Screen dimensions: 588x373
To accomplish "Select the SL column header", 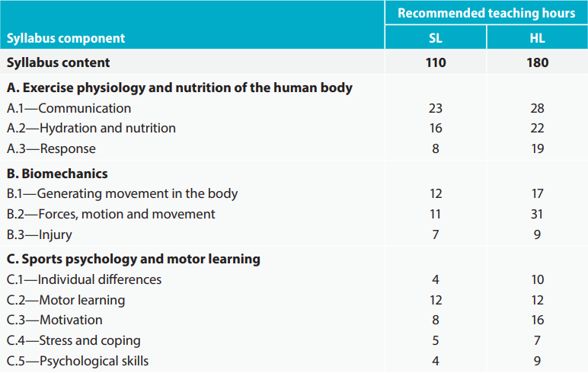I will pyautogui.click(x=436, y=38).
